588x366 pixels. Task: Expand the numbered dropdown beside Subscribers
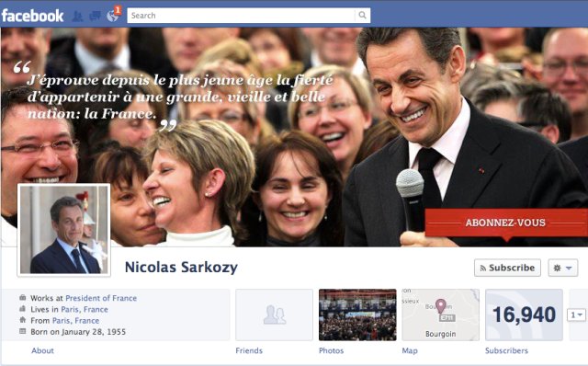[x=576, y=315]
